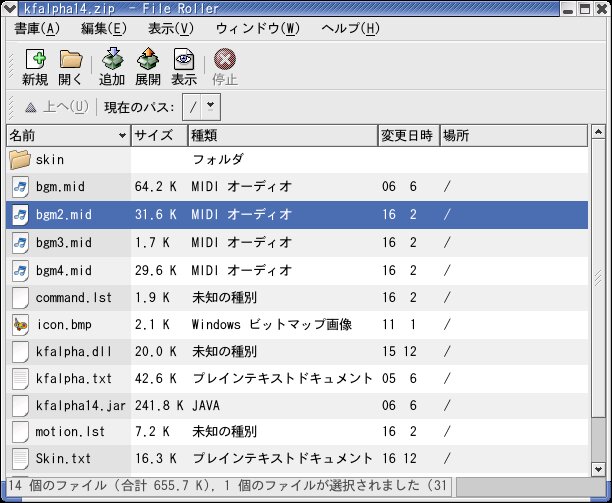Select the motion.lst file name
The height and width of the screenshot is (503, 612).
point(70,432)
